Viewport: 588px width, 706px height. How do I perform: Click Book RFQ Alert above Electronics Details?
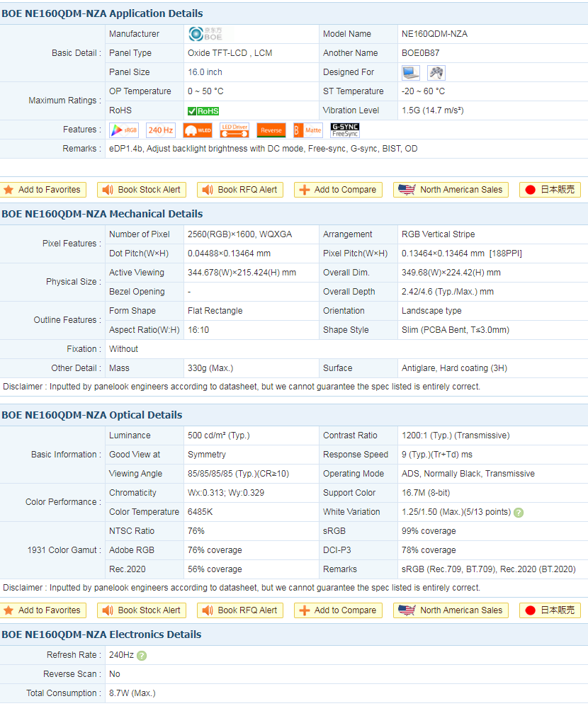tap(240, 610)
